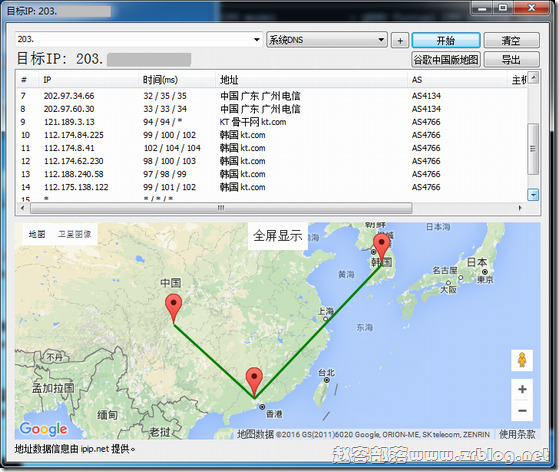Screen dimensions: 559x472
Task: Click the 开始 button to start tracing
Action: 446,40
